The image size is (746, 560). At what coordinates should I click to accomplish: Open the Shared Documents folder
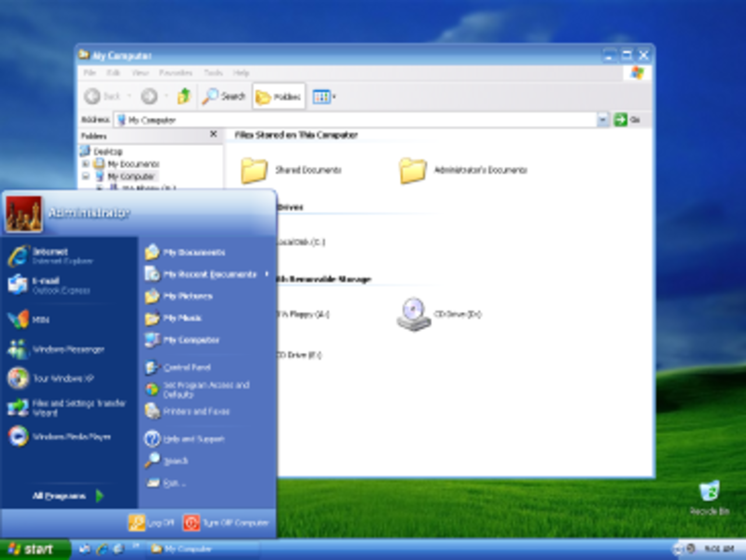pyautogui.click(x=291, y=170)
